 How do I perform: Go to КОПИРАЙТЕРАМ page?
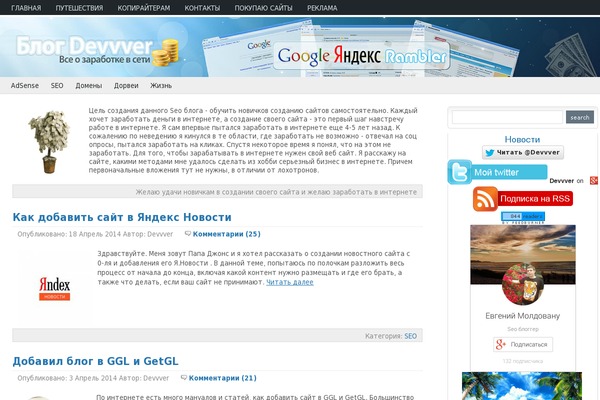click(144, 8)
